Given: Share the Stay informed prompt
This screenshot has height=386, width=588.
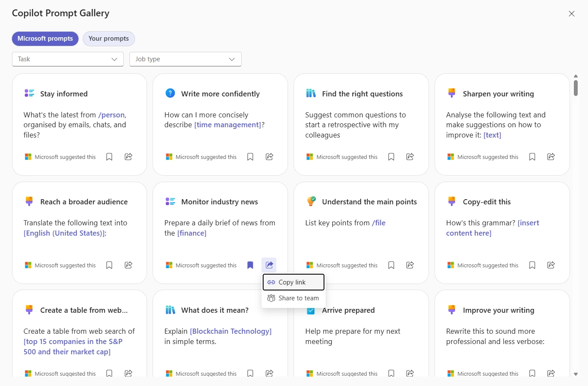Looking at the screenshot, I should (x=128, y=157).
